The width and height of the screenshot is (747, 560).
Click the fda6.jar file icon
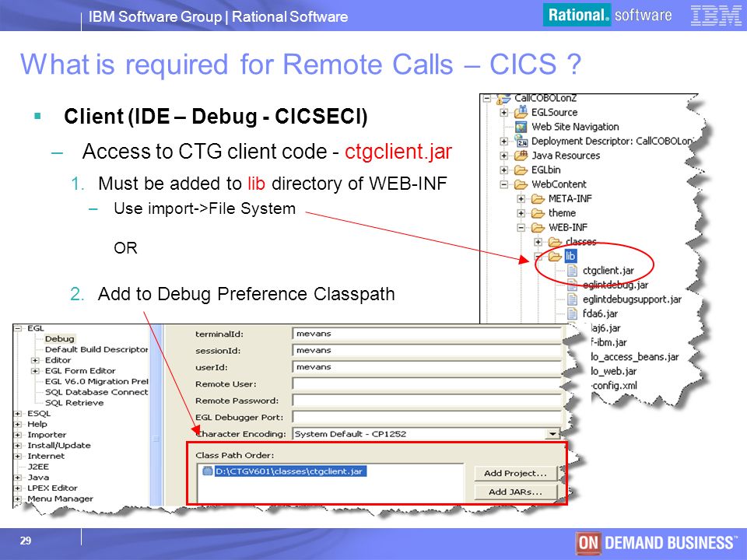point(572,313)
